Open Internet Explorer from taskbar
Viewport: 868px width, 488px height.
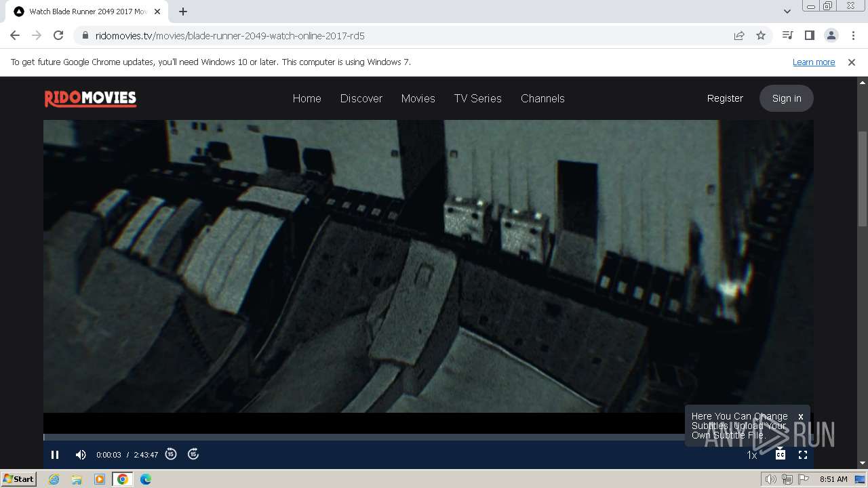click(54, 479)
